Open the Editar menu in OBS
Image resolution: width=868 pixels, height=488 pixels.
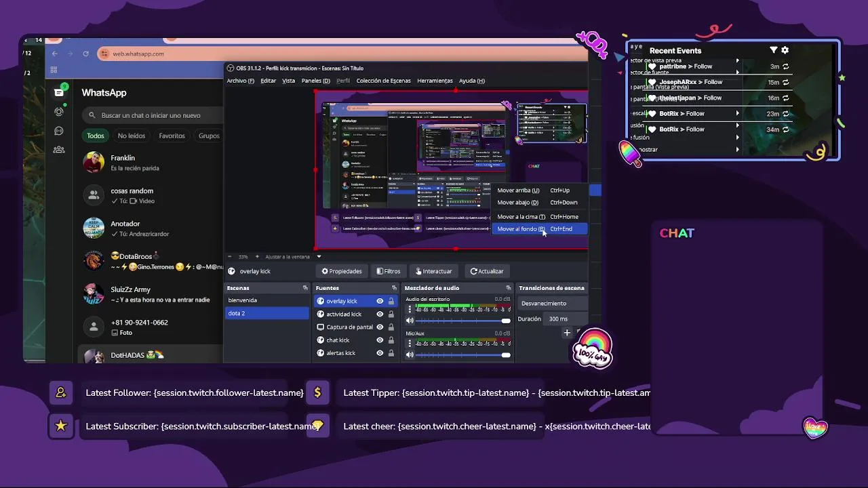(269, 81)
